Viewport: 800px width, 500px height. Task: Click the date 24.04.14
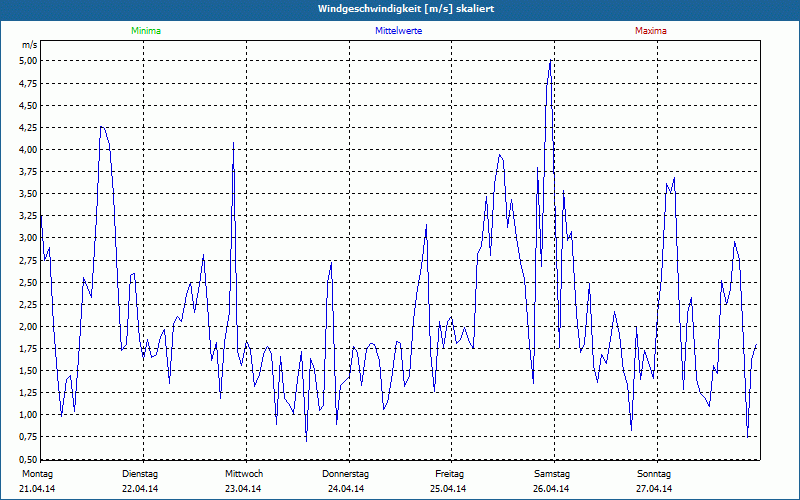tap(346, 489)
